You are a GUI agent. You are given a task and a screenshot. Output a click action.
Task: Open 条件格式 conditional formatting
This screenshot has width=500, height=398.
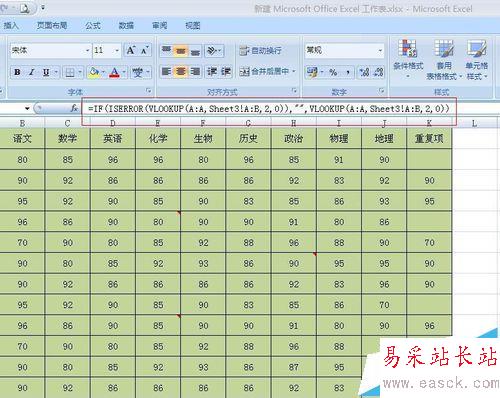(x=408, y=58)
